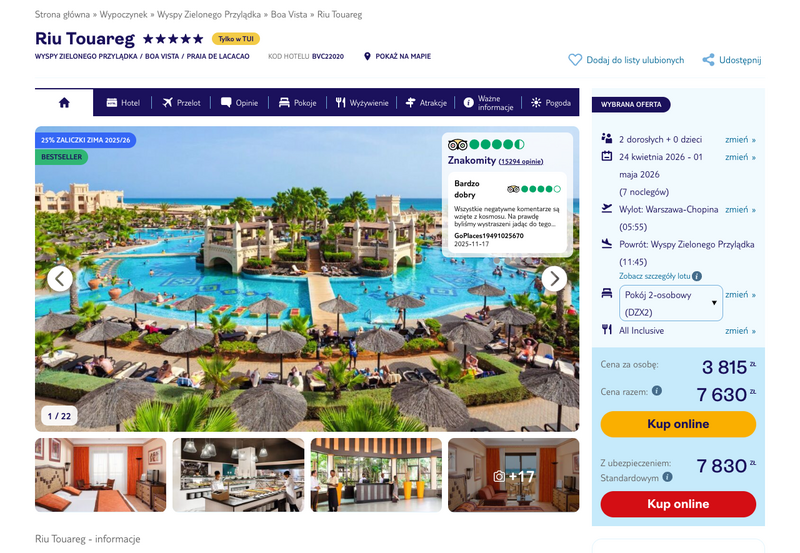Change All Inclusive board via zmień
Image resolution: width=800 pixels, height=553 pixels.
click(x=740, y=331)
